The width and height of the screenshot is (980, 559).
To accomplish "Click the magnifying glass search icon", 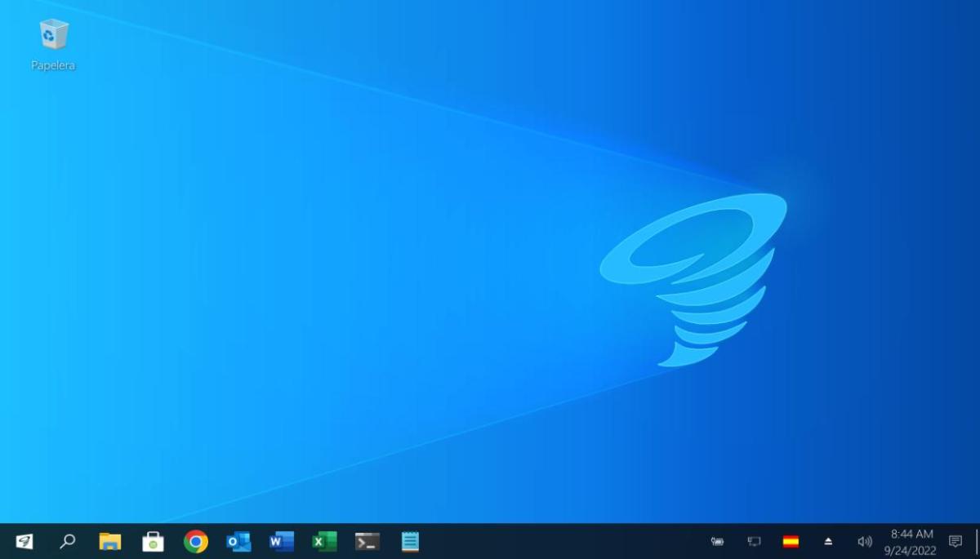I will tap(68, 541).
